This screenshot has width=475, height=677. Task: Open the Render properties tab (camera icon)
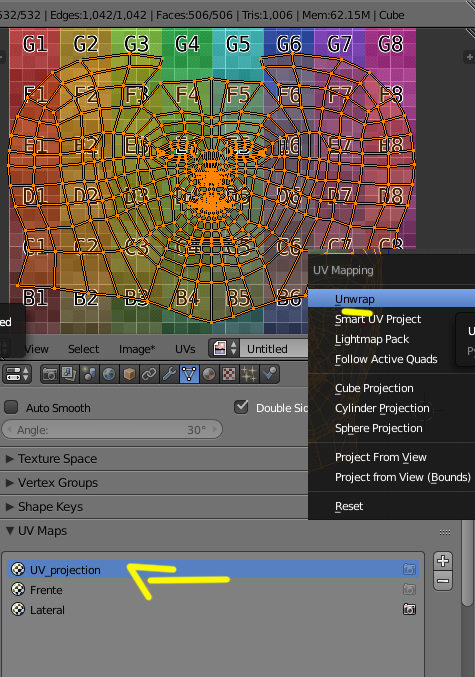(x=50, y=374)
